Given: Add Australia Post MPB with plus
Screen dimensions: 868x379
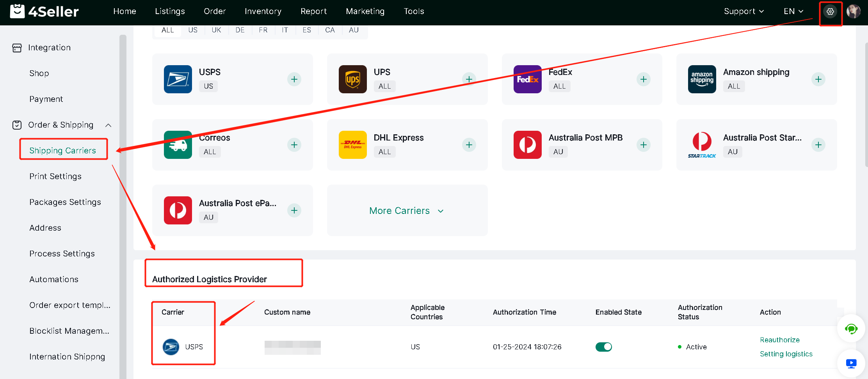Looking at the screenshot, I should point(644,145).
